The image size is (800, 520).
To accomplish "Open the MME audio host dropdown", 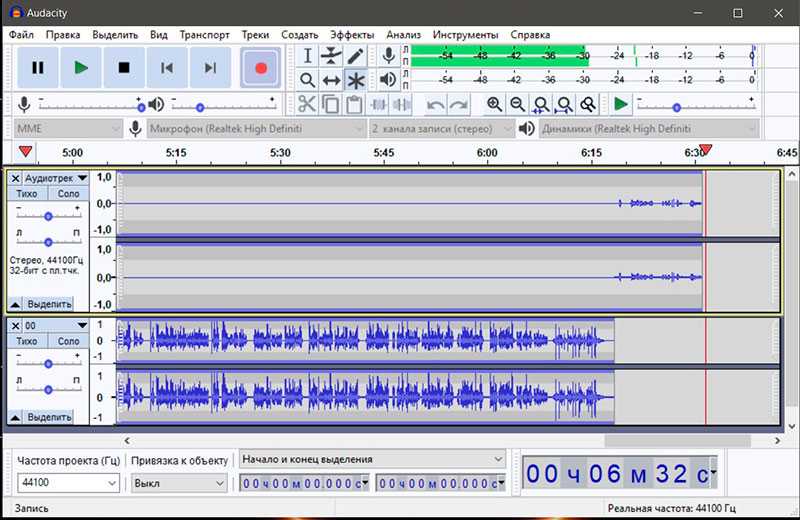I will pyautogui.click(x=66, y=129).
